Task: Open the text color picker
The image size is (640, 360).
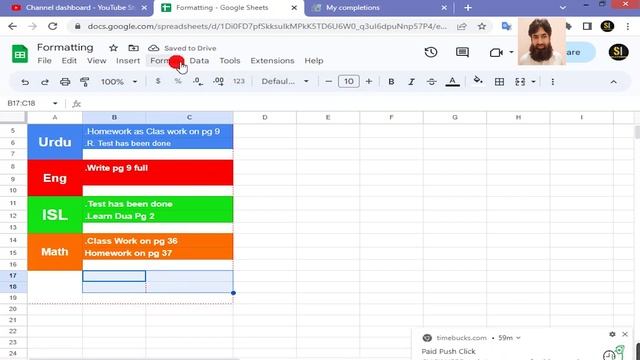Action: point(452,82)
